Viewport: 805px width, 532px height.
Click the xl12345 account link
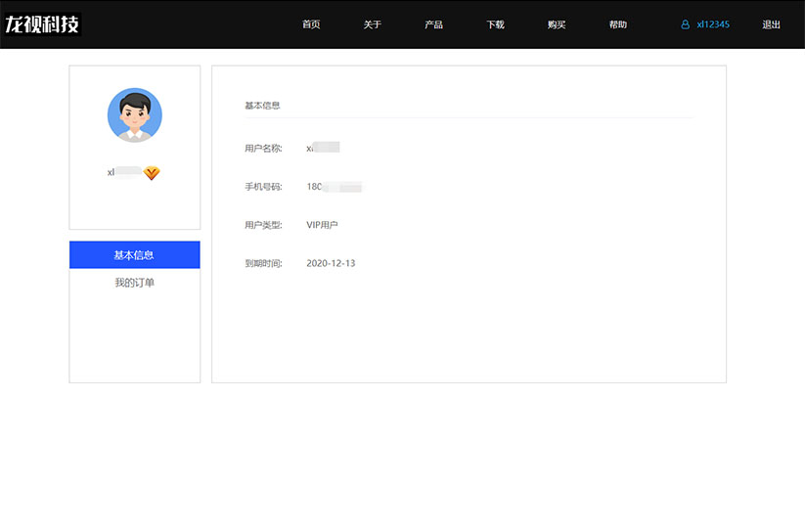coord(713,24)
